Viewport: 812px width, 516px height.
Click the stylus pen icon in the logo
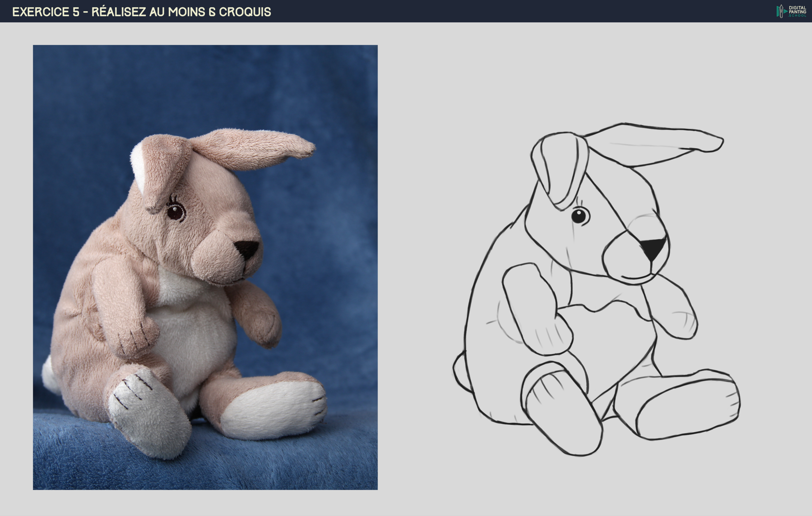[781, 11]
